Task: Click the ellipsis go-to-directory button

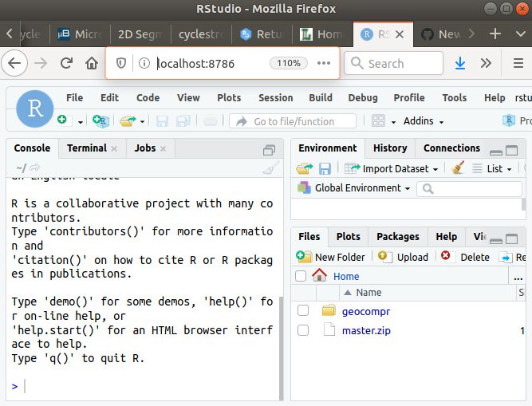Action: point(518,278)
